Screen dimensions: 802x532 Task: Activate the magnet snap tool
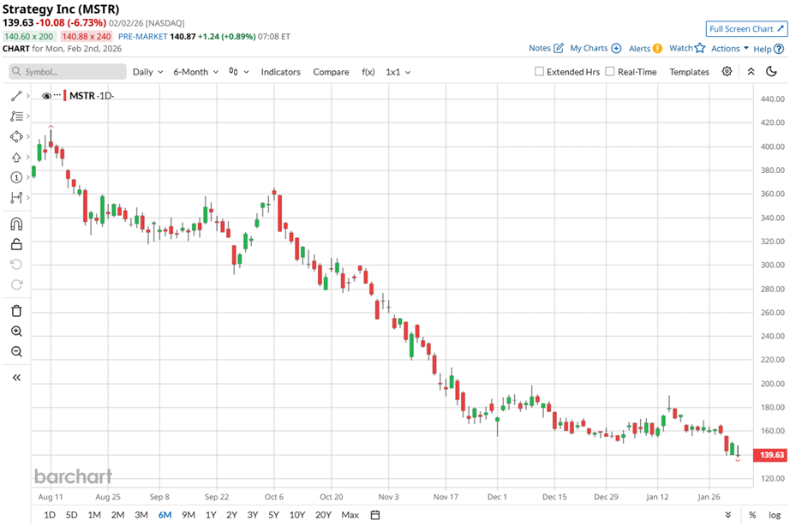point(16,224)
